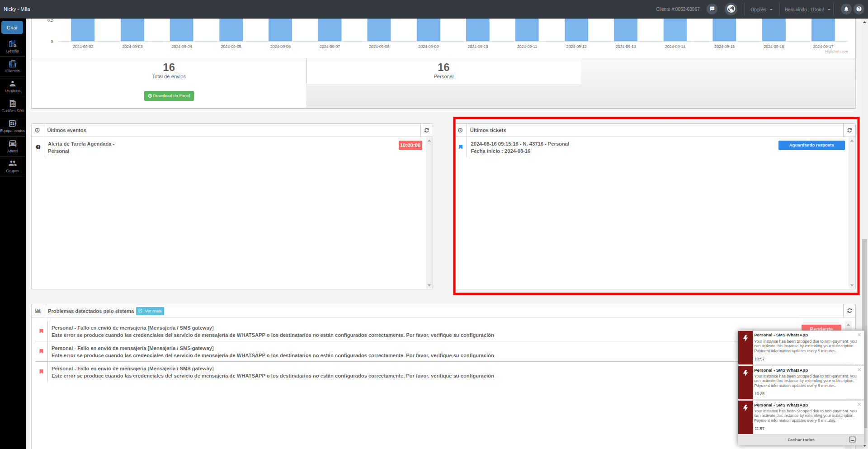Click the blue flag on ticket 43716
Viewport: 868px width, 449px height.
tap(461, 147)
